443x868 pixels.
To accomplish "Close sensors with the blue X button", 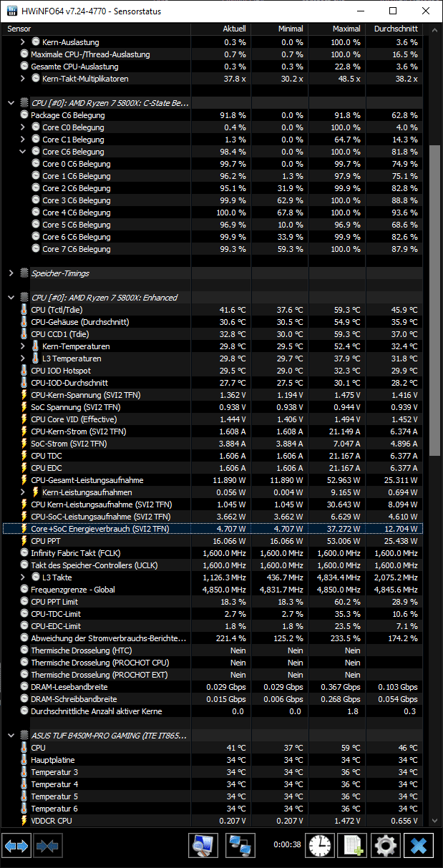I will tap(419, 846).
